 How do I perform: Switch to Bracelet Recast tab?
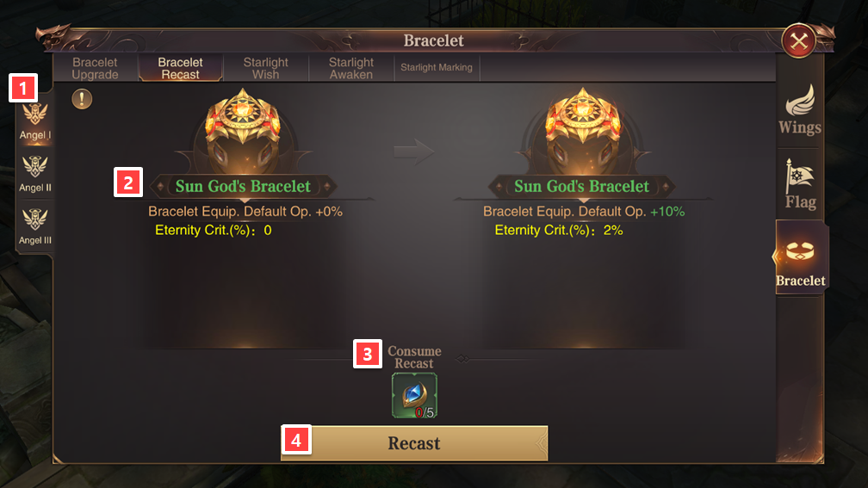pos(181,68)
